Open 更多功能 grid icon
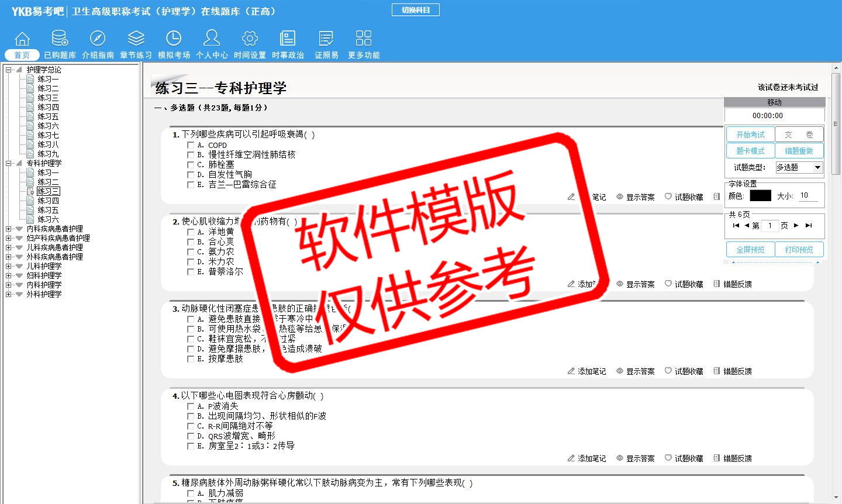 tap(363, 39)
